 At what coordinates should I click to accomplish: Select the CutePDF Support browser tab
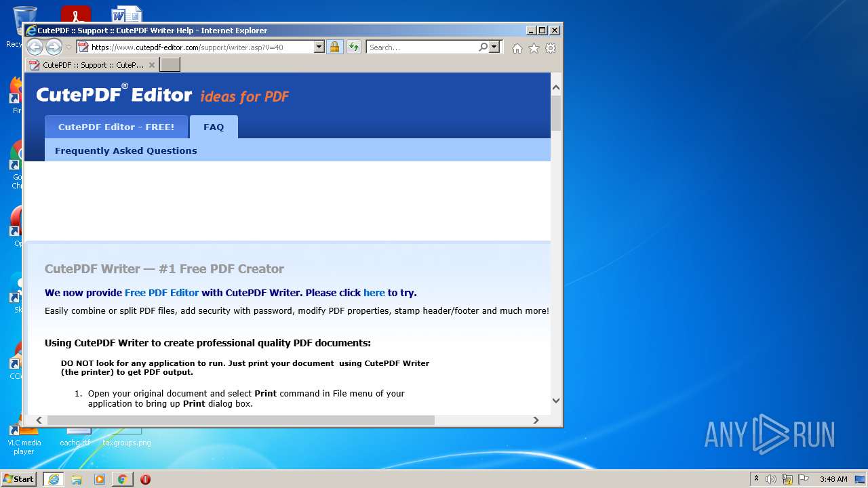click(93, 65)
